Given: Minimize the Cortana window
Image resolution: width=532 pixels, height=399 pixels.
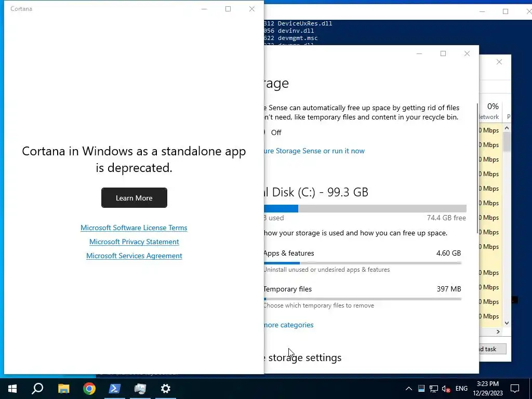Looking at the screenshot, I should pyautogui.click(x=204, y=9).
